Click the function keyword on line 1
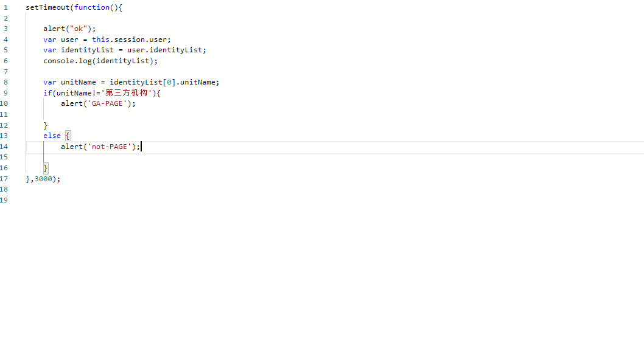 tap(92, 7)
